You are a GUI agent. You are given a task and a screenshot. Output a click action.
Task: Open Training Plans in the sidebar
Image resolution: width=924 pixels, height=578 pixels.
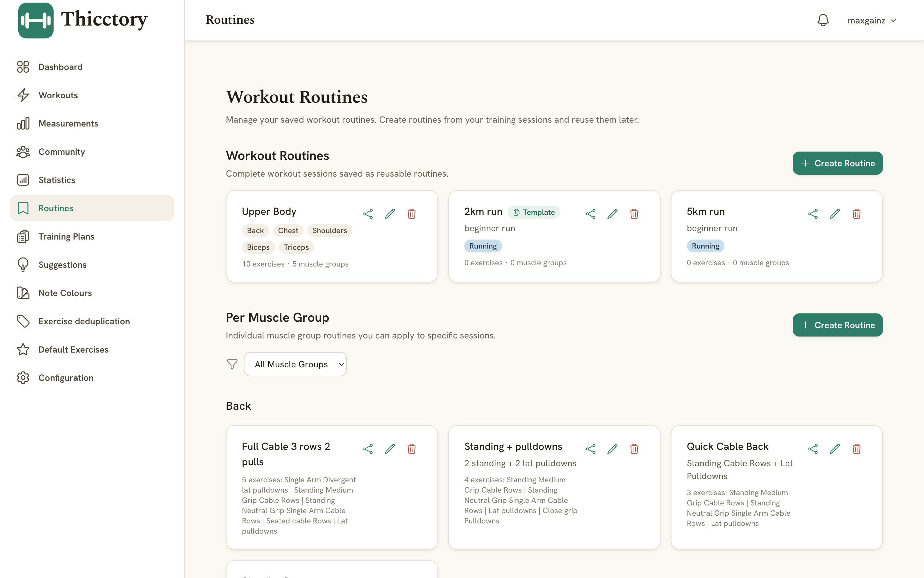click(92, 237)
